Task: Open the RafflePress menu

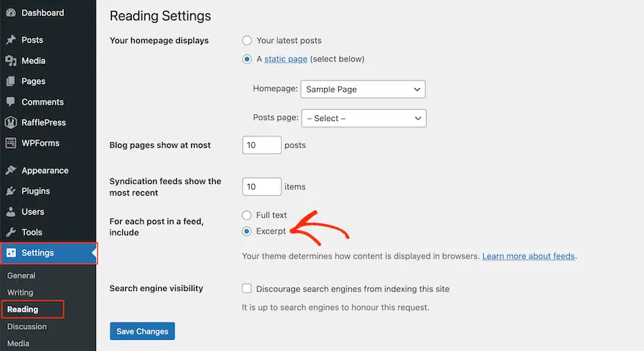Action: 48,122
